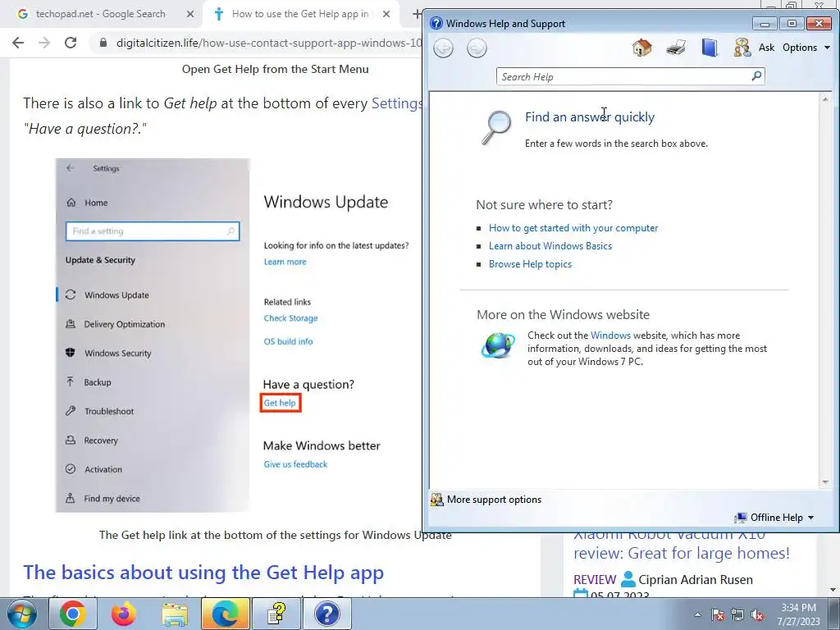This screenshot has height=630, width=840.
Task: Reload the digitalcitizen page
Action: pos(71,43)
